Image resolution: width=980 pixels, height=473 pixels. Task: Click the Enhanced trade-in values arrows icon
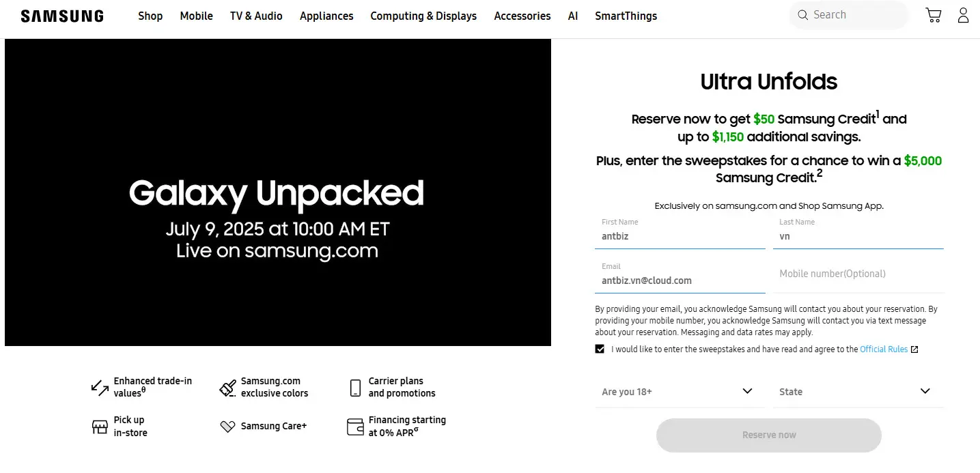pos(100,388)
